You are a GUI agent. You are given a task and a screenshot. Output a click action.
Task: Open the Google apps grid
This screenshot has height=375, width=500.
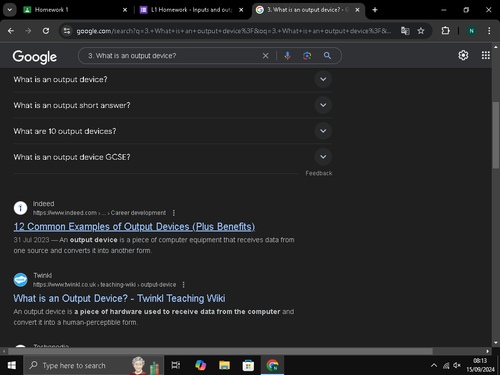(486, 55)
